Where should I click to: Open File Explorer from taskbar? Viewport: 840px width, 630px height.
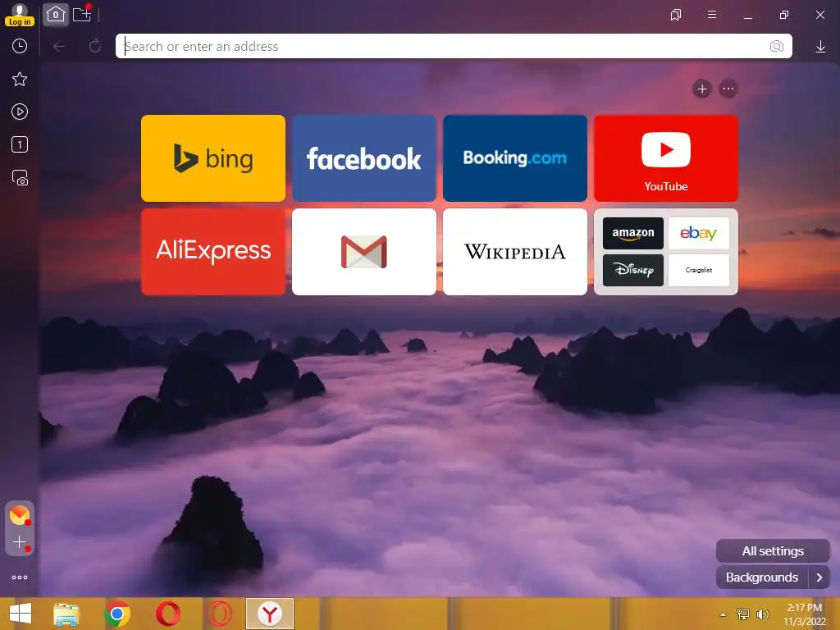pyautogui.click(x=66, y=614)
